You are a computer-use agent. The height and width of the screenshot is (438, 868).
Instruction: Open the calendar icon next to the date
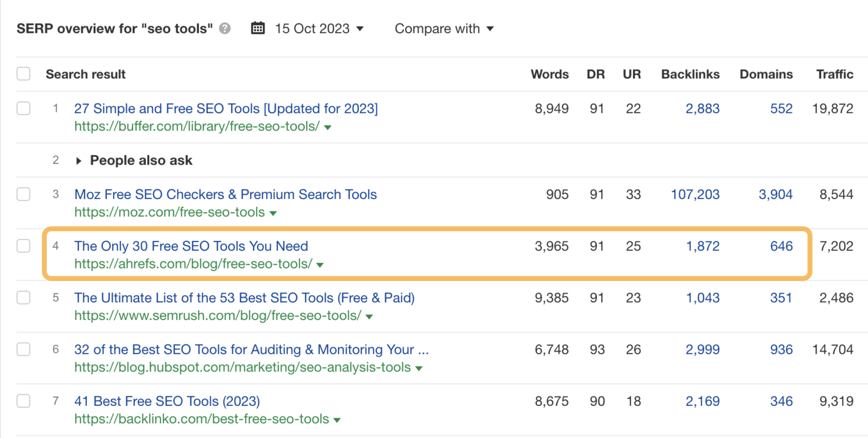(x=258, y=28)
